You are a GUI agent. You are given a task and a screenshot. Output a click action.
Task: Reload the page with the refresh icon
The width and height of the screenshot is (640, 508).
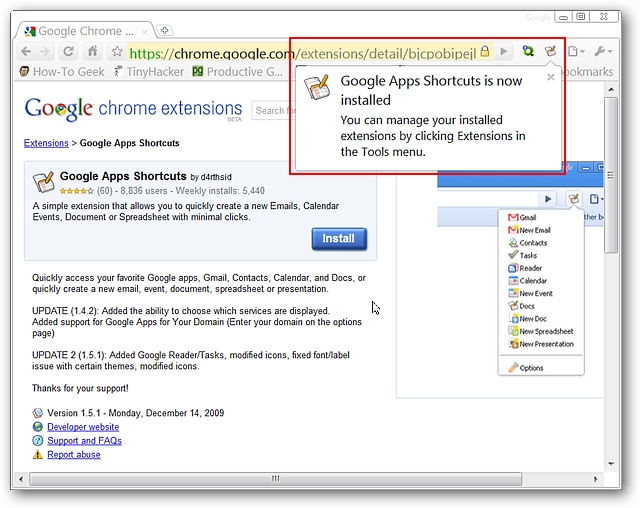click(69, 52)
